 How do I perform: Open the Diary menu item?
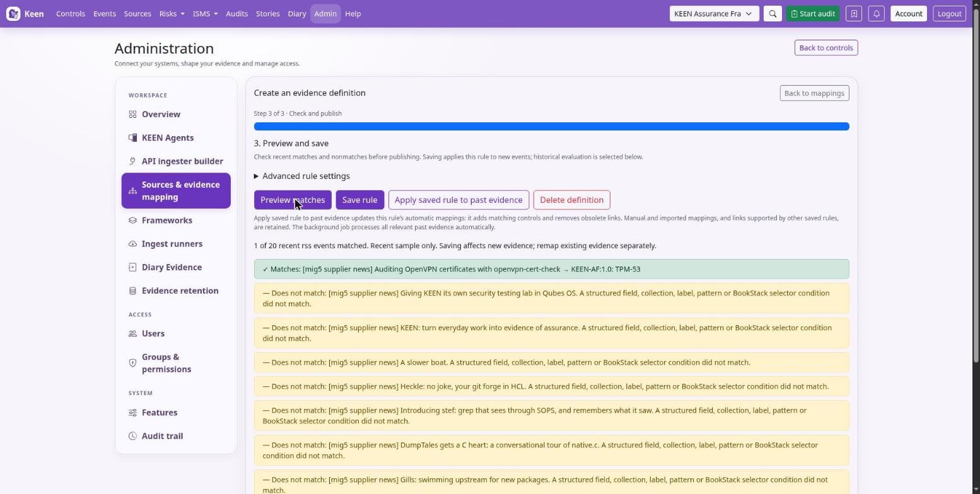tap(296, 14)
